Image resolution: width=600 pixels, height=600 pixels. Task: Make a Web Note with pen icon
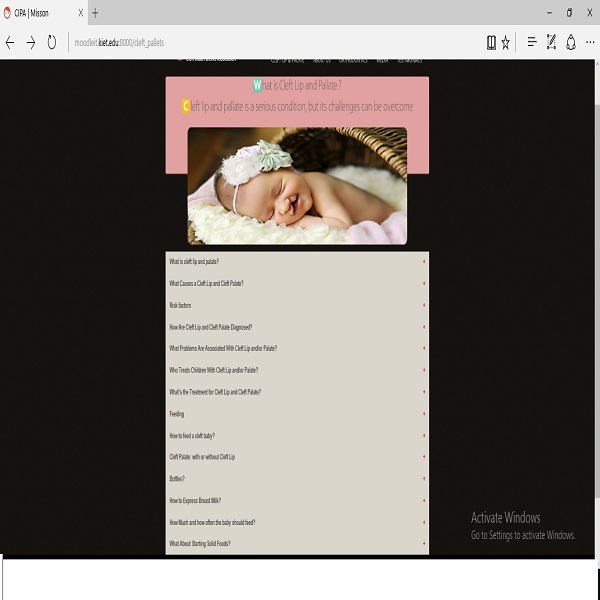click(x=551, y=42)
